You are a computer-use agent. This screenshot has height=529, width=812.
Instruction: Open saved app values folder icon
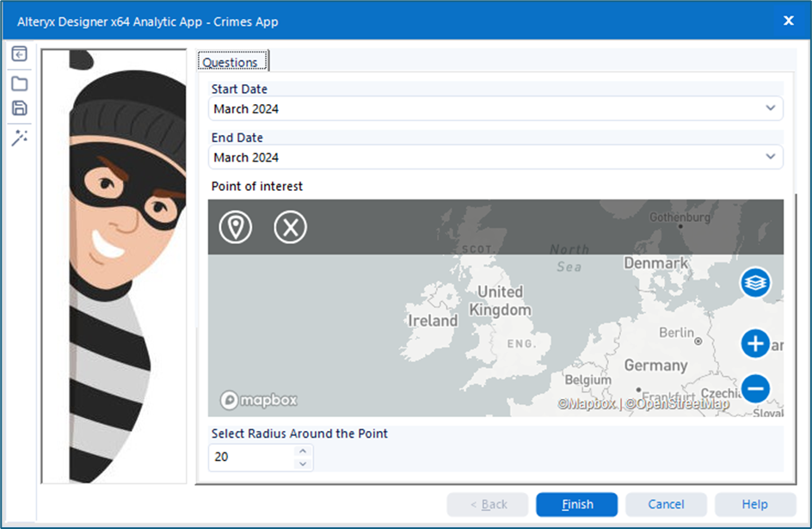(x=19, y=83)
